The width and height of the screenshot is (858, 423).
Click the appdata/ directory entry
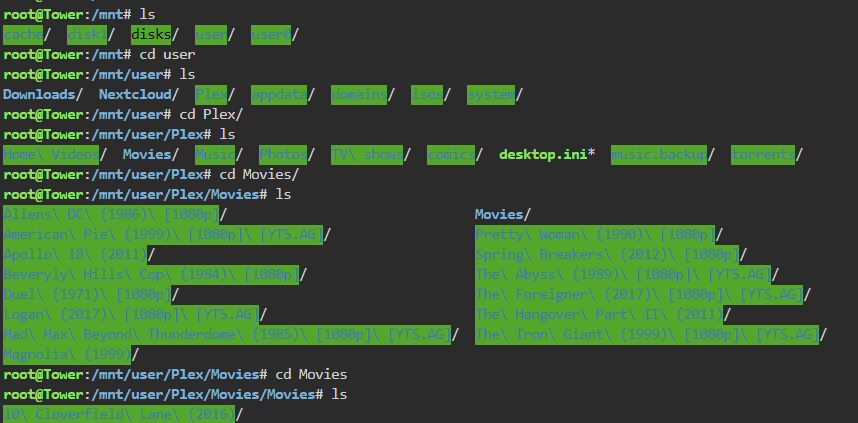[x=279, y=95]
